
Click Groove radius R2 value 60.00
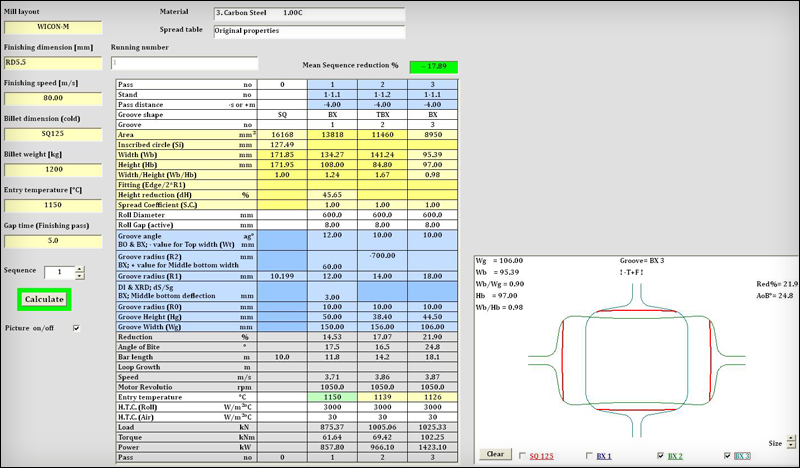(332, 266)
